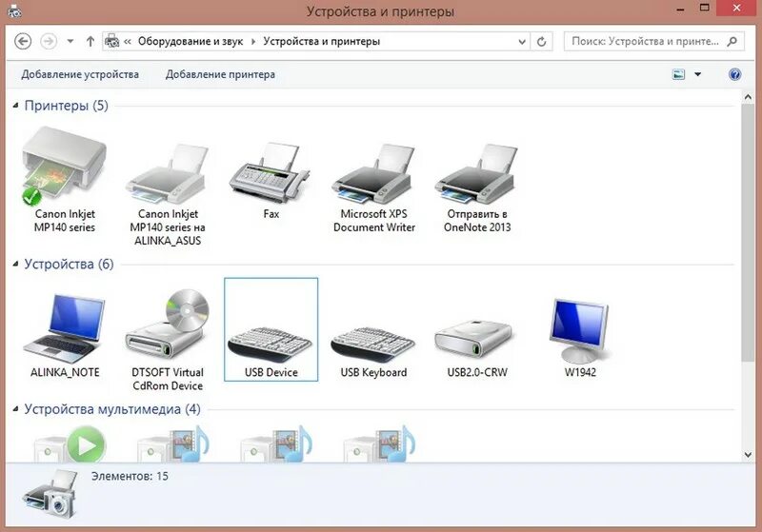Select Canon Inkjet MP140 series on ALINKA_ASUS printer
Screen dimensions: 762x532
(x=168, y=173)
